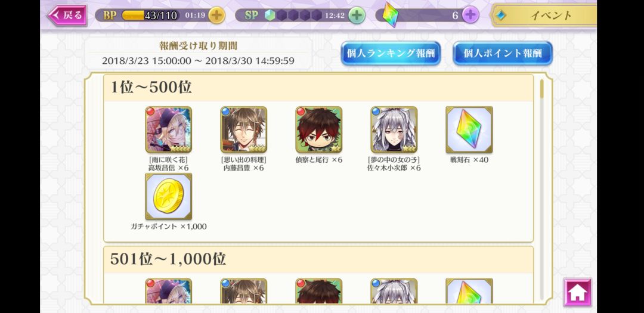This screenshot has width=644, height=313.
Task: Select the 偵察と尾行 card icon
Action: 318,130
